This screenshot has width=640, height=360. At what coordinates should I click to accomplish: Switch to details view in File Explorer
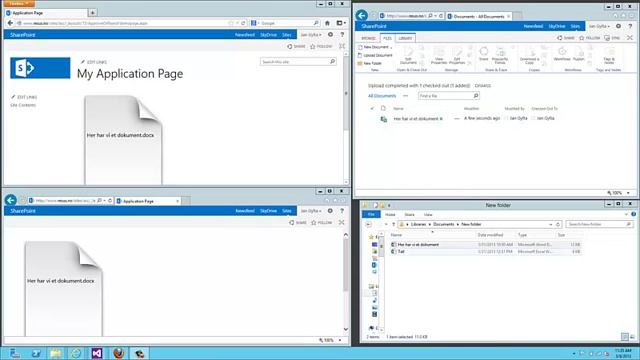coord(624,337)
